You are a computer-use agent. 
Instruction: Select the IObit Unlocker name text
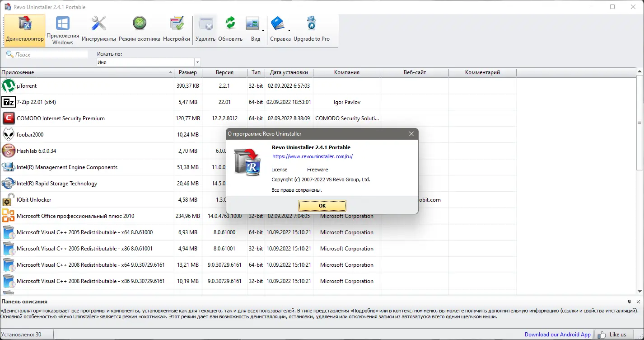(34, 200)
